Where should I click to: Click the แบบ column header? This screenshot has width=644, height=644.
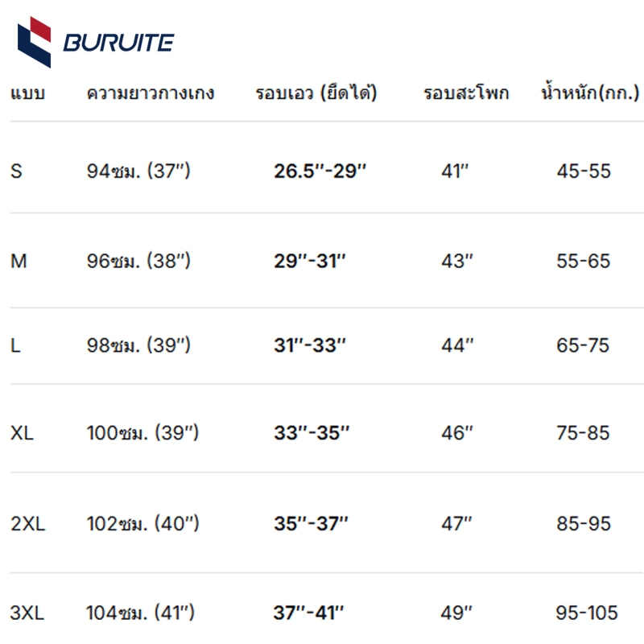point(27,93)
